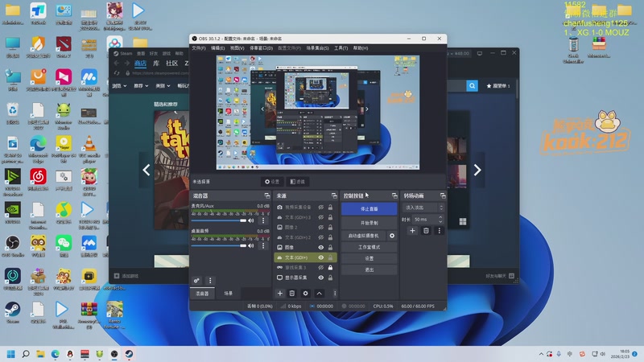Undock the 控制按钮 panel via float icon
The image size is (644, 362).
click(394, 195)
